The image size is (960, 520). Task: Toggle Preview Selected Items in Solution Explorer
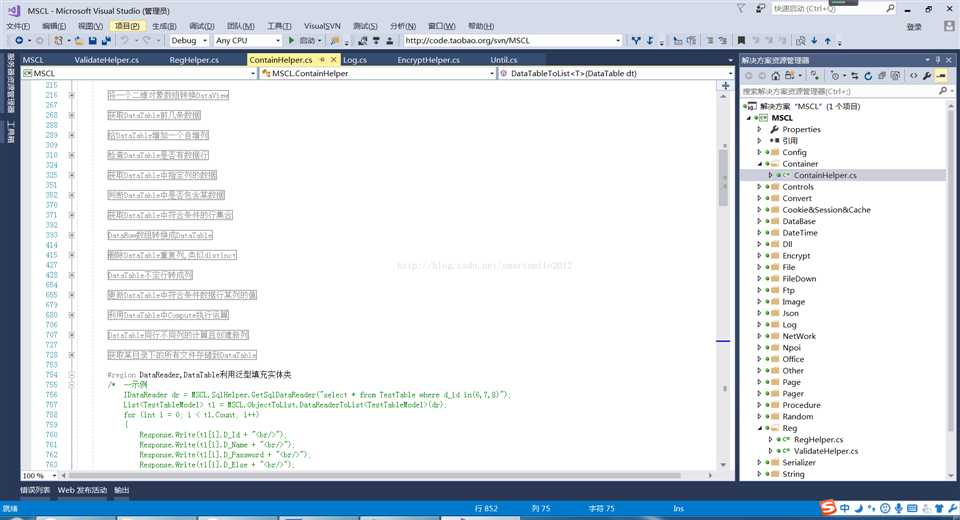942,76
